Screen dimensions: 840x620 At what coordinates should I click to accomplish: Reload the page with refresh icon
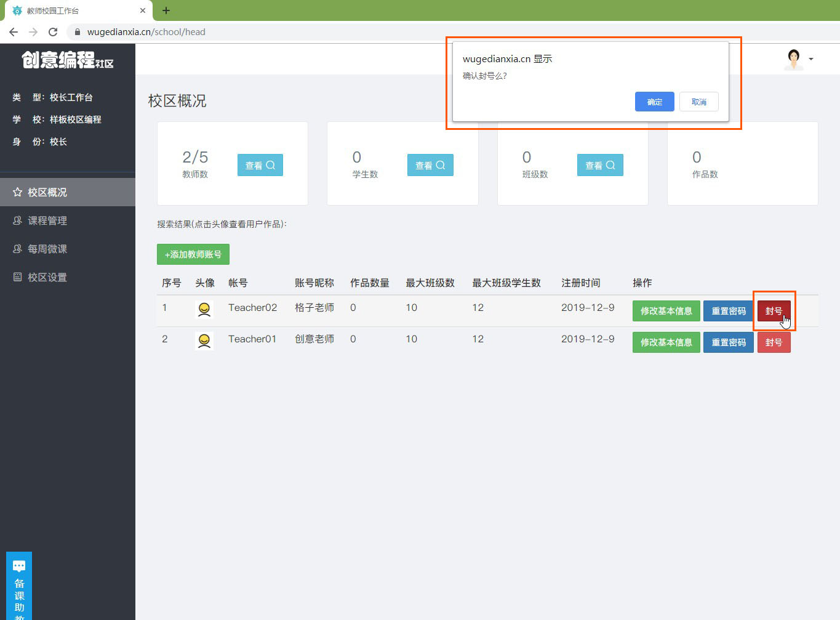click(x=53, y=32)
